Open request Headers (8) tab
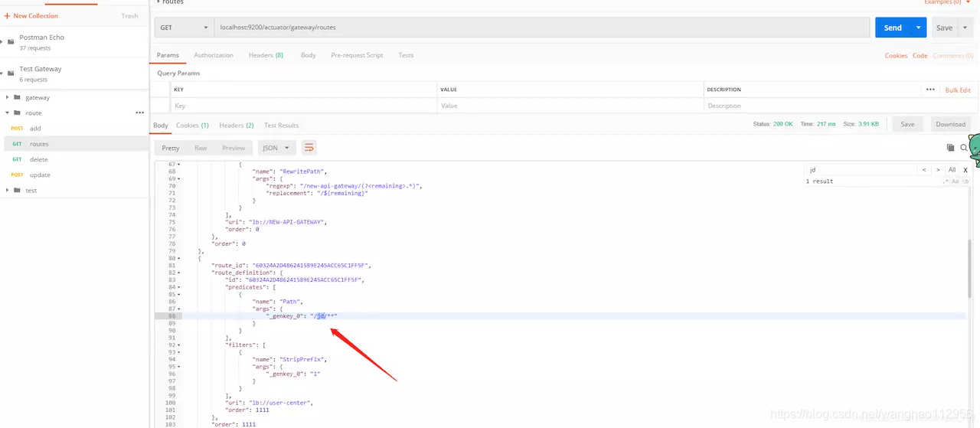Viewport: 980px width, 428px height. tap(266, 55)
